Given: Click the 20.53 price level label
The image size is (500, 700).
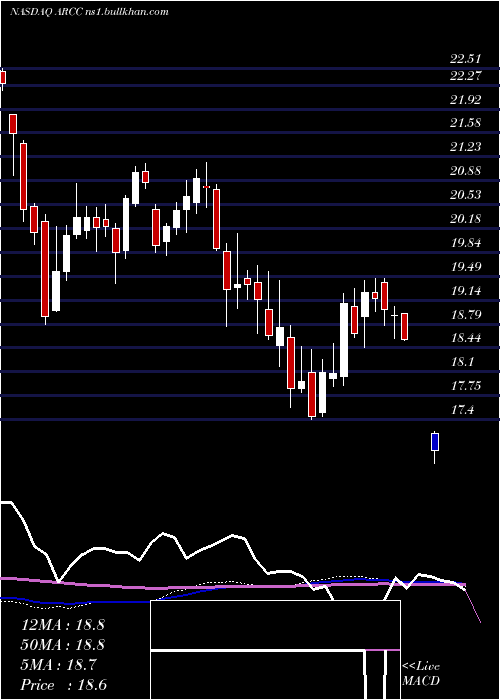Looking at the screenshot, I should (466, 195).
